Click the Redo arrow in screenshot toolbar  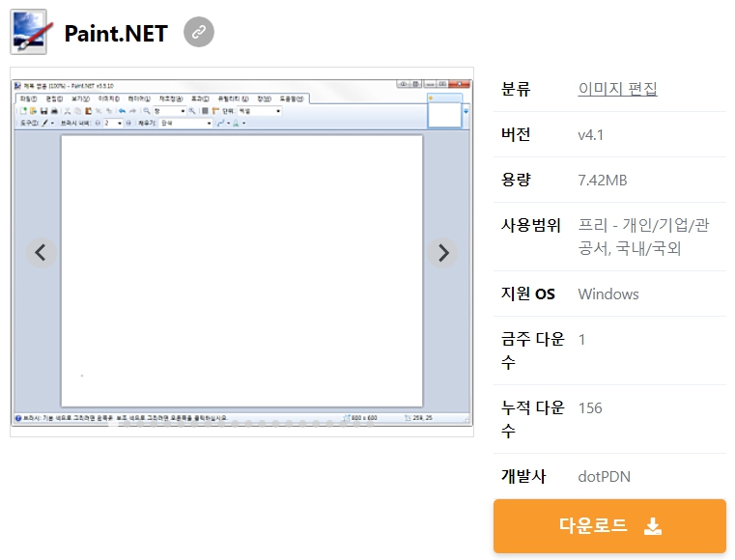(x=132, y=111)
